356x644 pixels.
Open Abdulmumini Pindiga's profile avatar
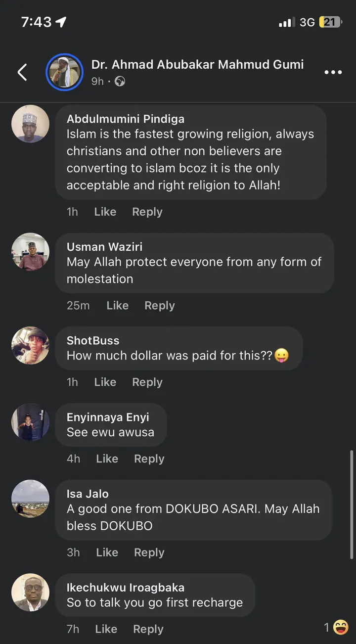(31, 124)
